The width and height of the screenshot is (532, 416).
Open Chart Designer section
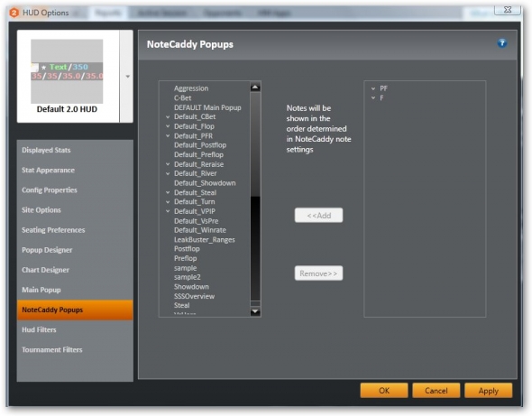tap(75, 270)
